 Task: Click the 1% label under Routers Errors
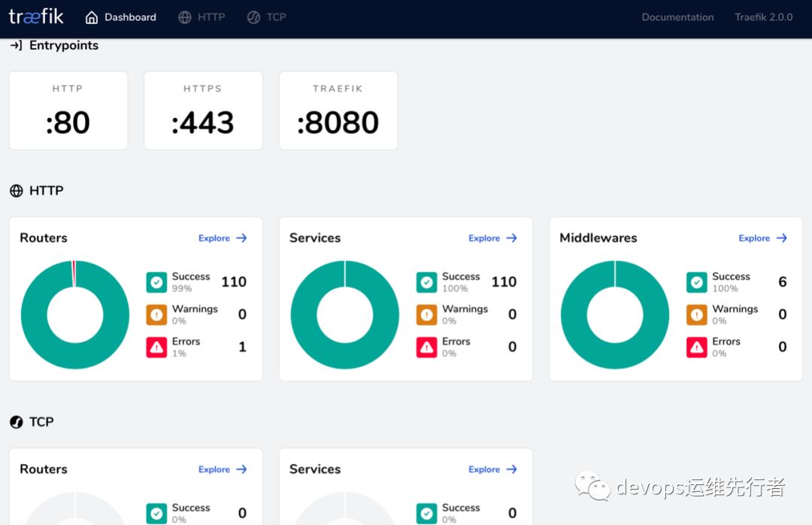(x=179, y=354)
